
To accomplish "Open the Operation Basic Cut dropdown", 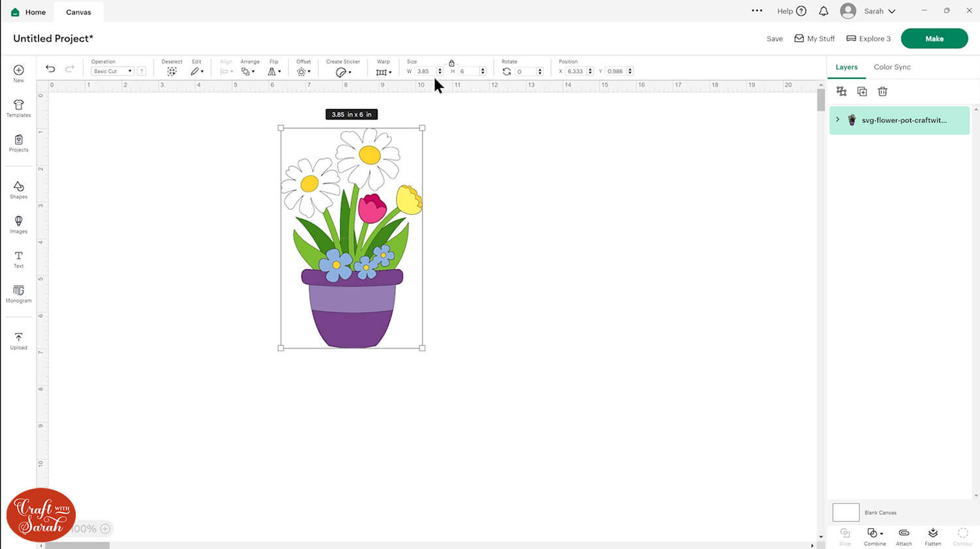I will (x=112, y=71).
